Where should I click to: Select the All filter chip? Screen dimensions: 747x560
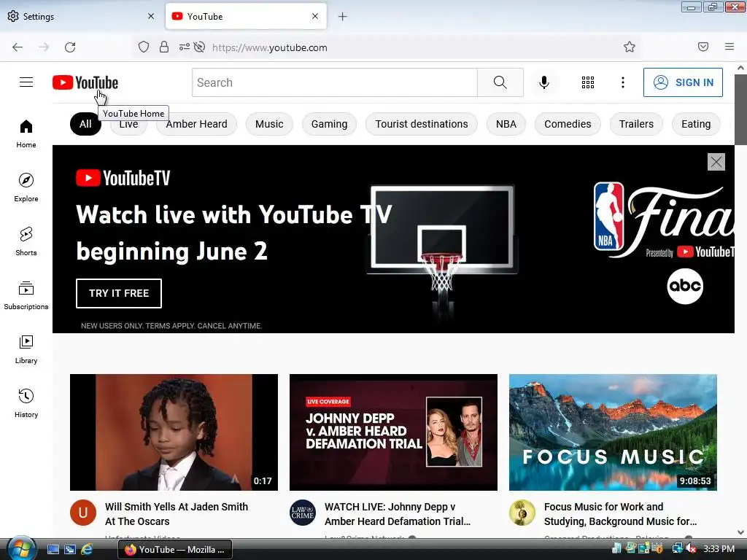(x=85, y=124)
